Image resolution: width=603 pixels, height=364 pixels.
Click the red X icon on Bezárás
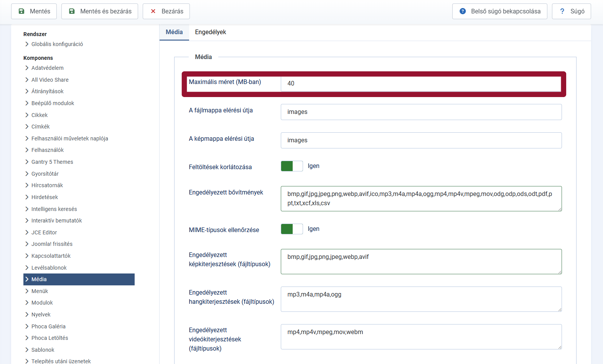pos(153,12)
